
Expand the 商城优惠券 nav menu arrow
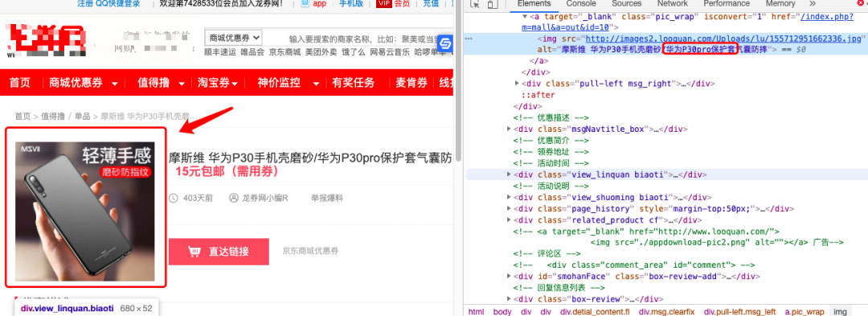115,84
